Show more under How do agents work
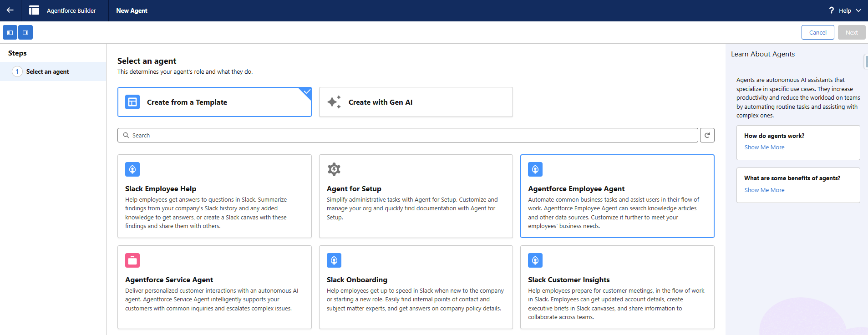 (x=764, y=147)
